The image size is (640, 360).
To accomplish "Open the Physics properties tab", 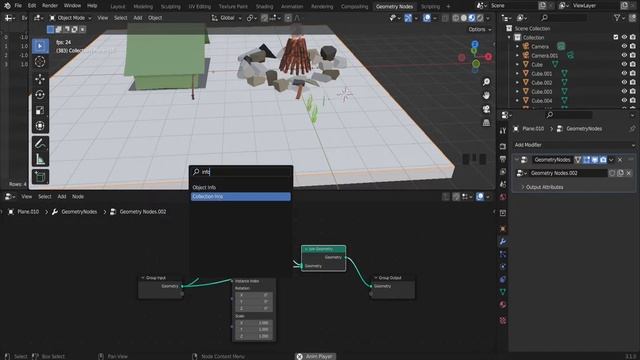I will (503, 267).
